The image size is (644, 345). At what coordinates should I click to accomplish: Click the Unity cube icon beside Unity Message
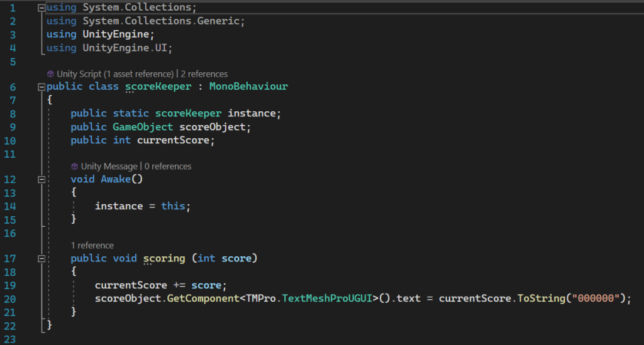click(x=74, y=167)
